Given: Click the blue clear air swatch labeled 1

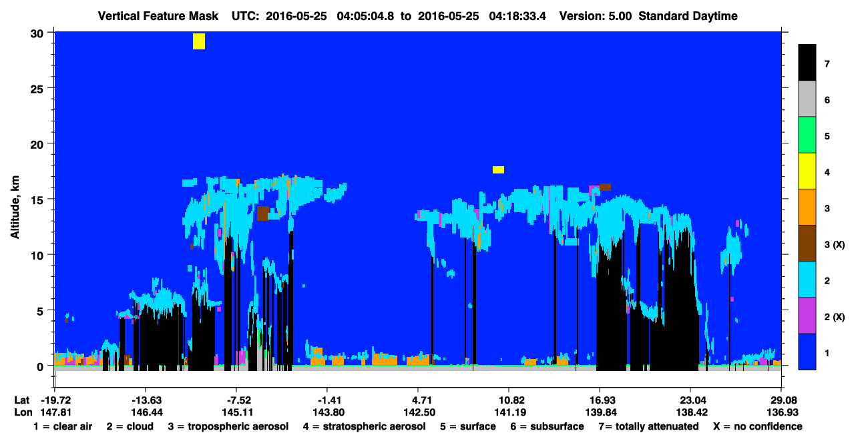Looking at the screenshot, I should pyautogui.click(x=807, y=352).
